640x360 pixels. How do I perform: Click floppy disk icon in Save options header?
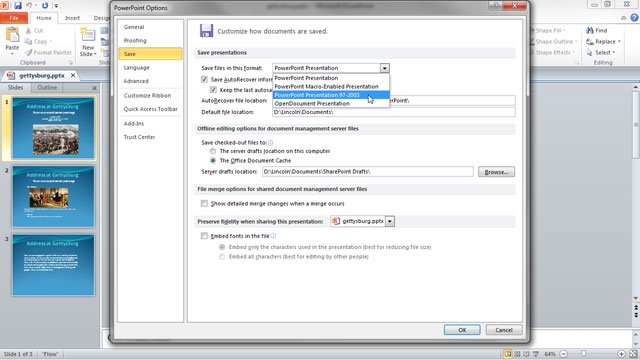[206, 31]
